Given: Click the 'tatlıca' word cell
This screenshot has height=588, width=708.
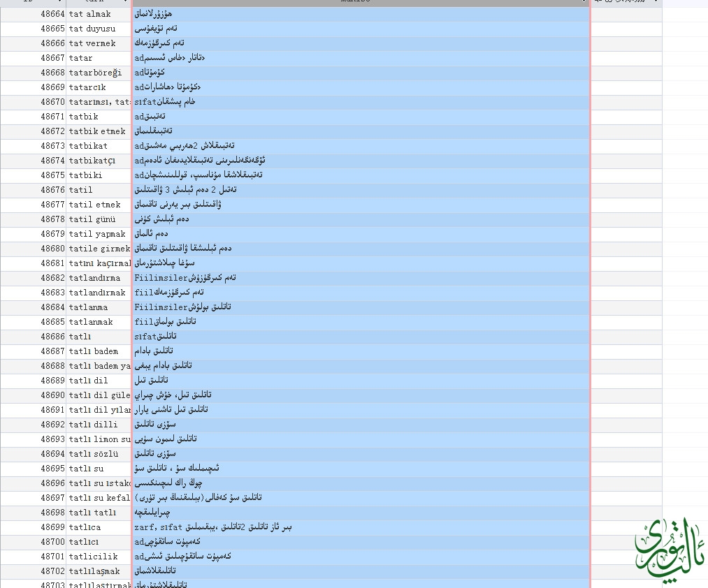Looking at the screenshot, I should (99, 527).
